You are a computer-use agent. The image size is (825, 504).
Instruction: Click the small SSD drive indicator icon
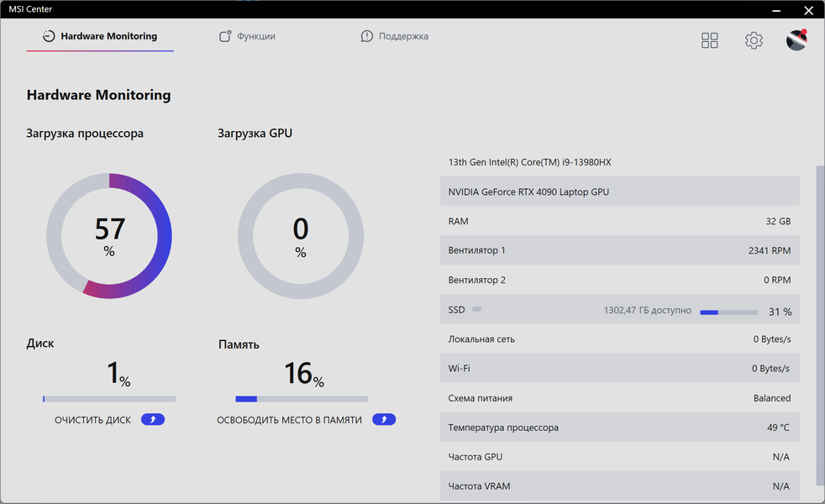coord(476,309)
